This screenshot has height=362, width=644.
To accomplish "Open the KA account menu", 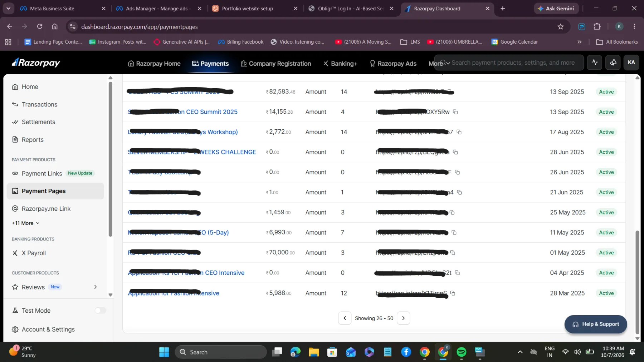I will 631,62.
